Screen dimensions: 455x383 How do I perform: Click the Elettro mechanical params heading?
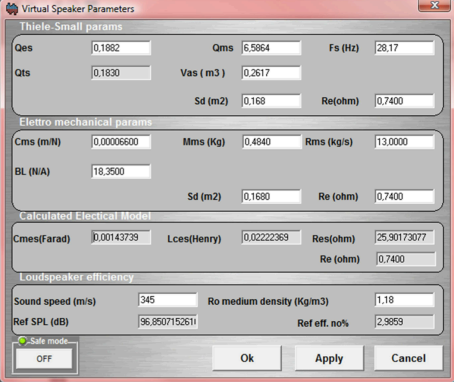85,122
